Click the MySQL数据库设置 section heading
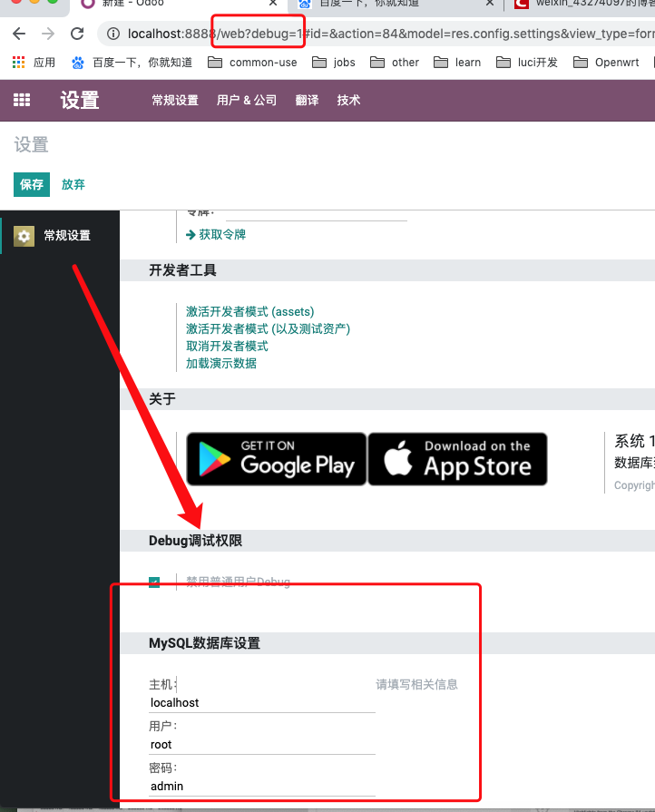Screen dimensions: 655x812 point(204,643)
